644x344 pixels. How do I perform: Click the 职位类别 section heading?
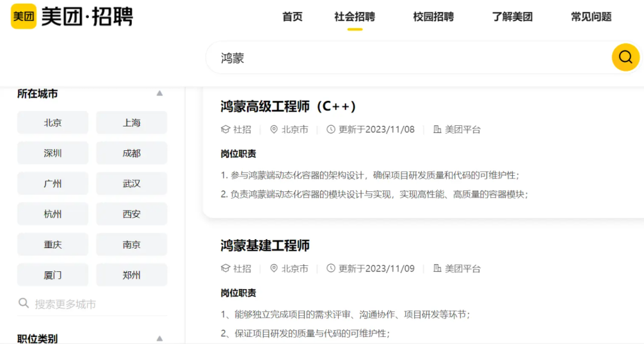(x=38, y=339)
